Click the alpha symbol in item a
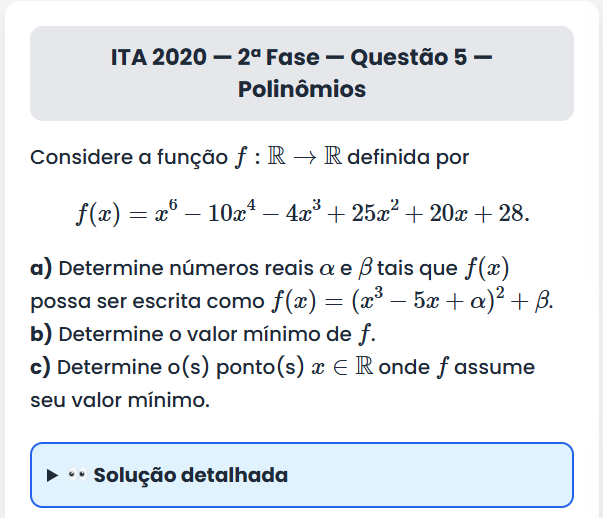The image size is (603, 518). (327, 268)
